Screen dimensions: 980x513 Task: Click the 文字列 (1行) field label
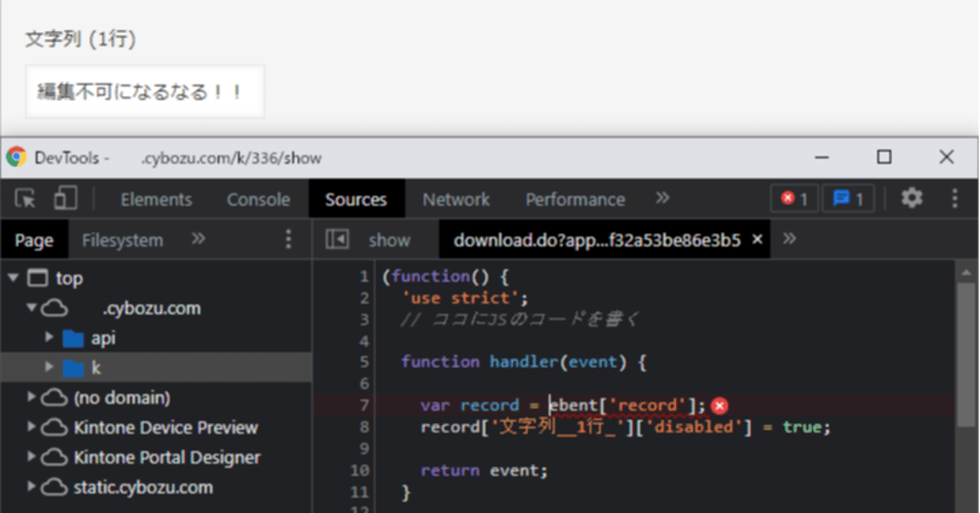(x=80, y=40)
